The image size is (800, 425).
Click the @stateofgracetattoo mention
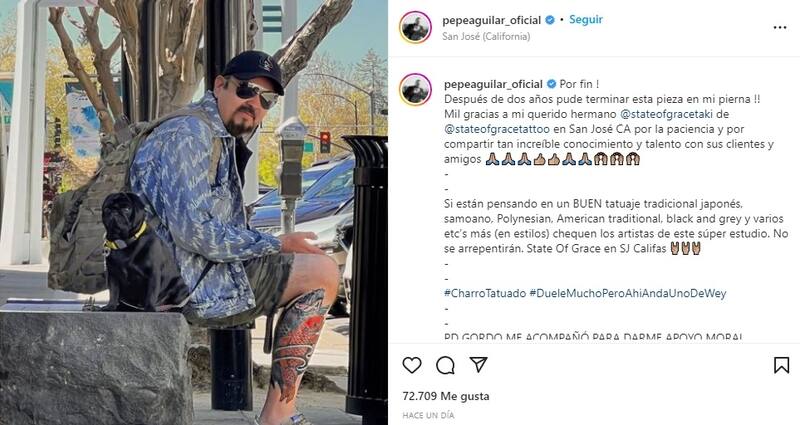(x=497, y=129)
